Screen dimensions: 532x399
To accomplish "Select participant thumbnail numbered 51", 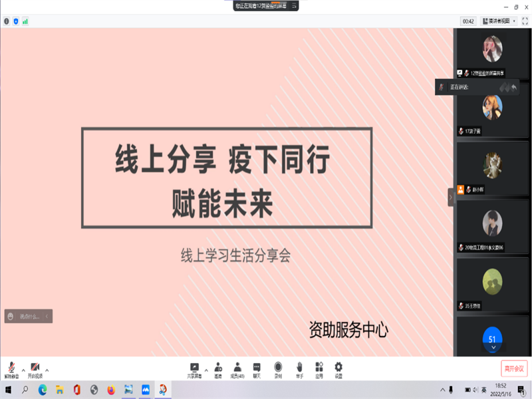I will point(492,338).
